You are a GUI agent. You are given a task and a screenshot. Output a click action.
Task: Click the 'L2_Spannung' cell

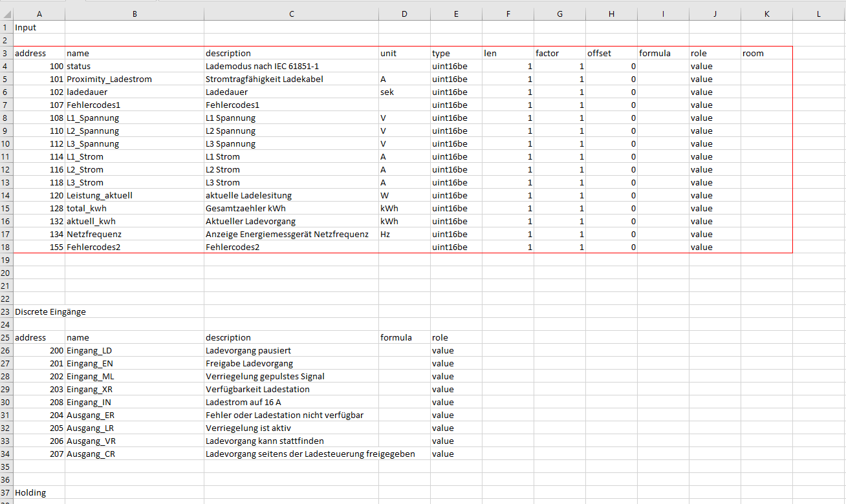[x=135, y=131]
